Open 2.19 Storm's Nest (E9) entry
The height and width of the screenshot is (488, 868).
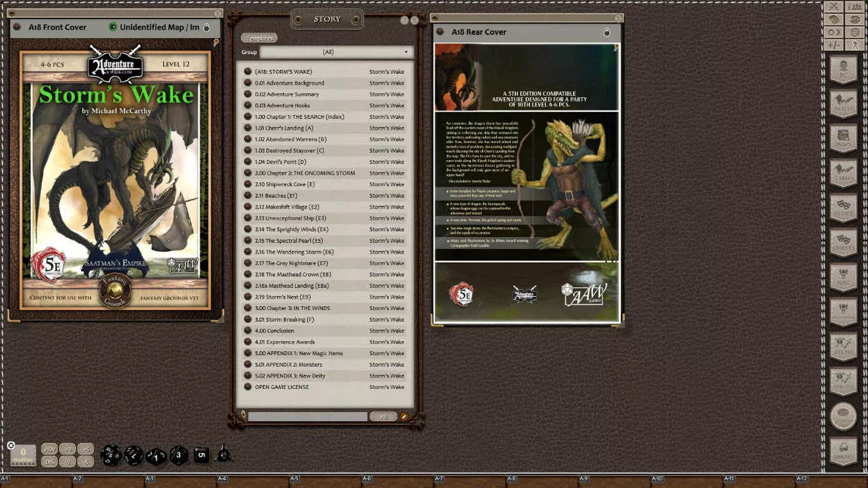tap(325, 297)
